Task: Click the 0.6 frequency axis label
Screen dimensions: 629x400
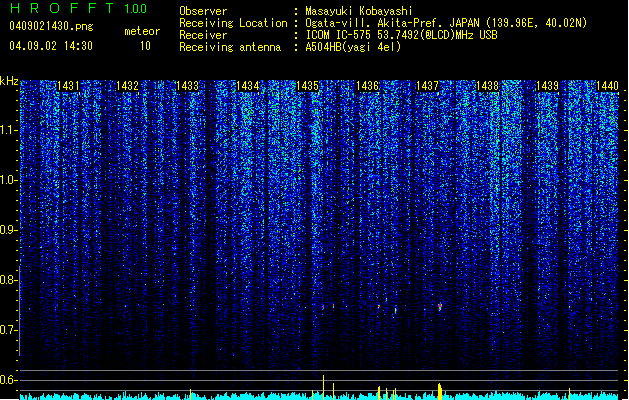Action: [8, 380]
